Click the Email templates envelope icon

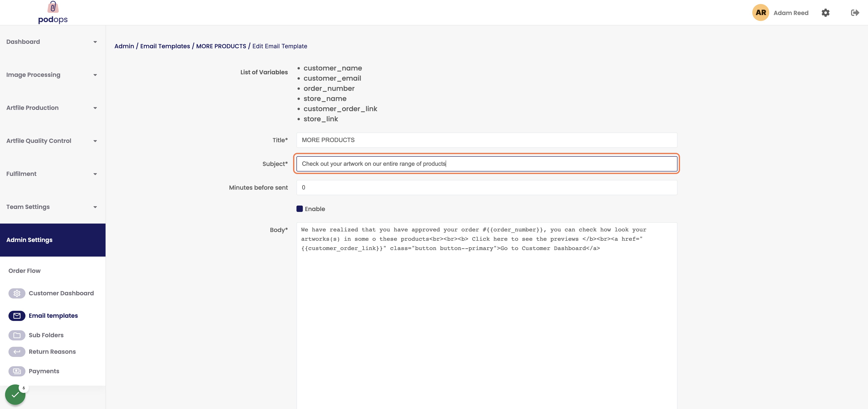coord(17,316)
